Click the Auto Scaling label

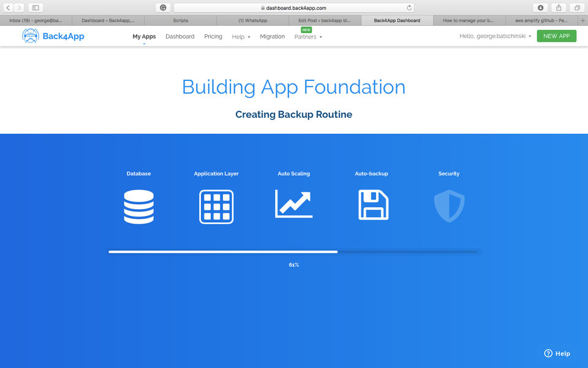(x=293, y=174)
